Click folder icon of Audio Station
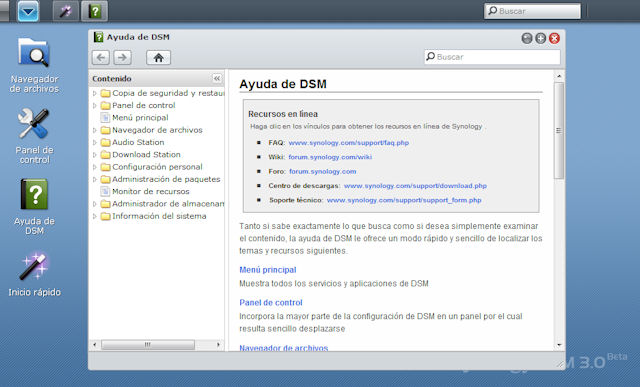This screenshot has width=640, height=387. [105, 142]
